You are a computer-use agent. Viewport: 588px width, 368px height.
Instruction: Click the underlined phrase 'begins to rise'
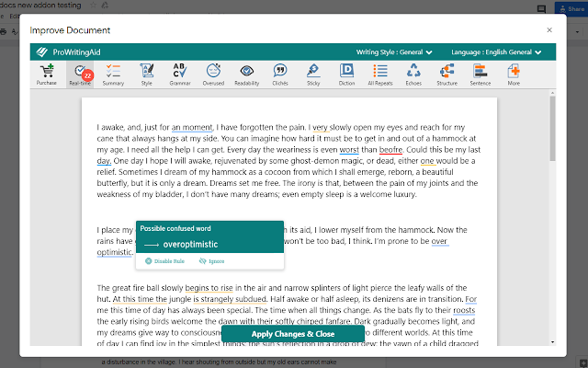pyautogui.click(x=209, y=288)
